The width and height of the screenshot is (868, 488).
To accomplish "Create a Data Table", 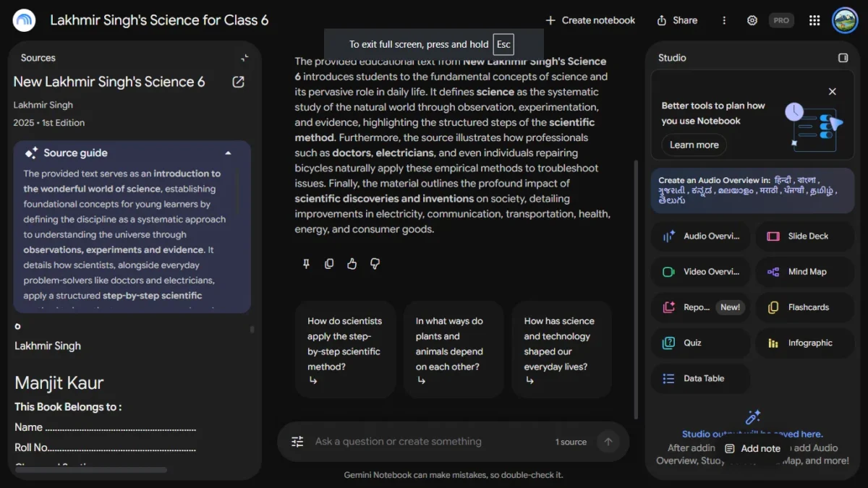I will point(701,378).
